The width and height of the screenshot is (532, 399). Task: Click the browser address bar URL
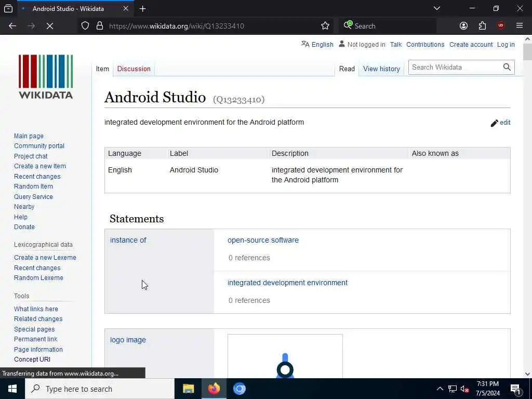177,26
